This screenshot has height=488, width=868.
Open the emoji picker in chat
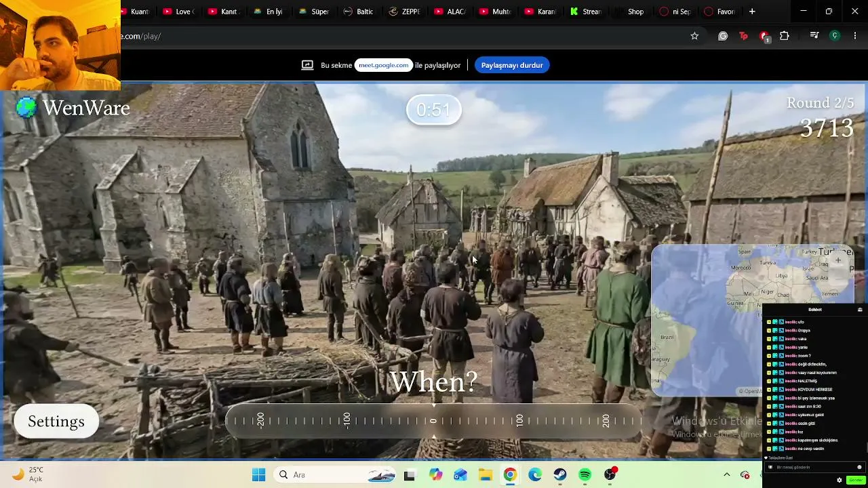point(859,467)
